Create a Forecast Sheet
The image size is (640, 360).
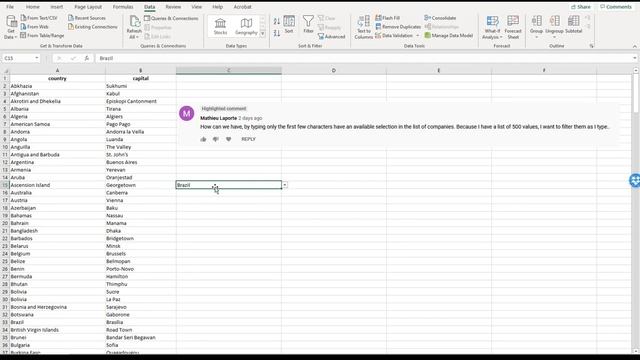click(513, 27)
